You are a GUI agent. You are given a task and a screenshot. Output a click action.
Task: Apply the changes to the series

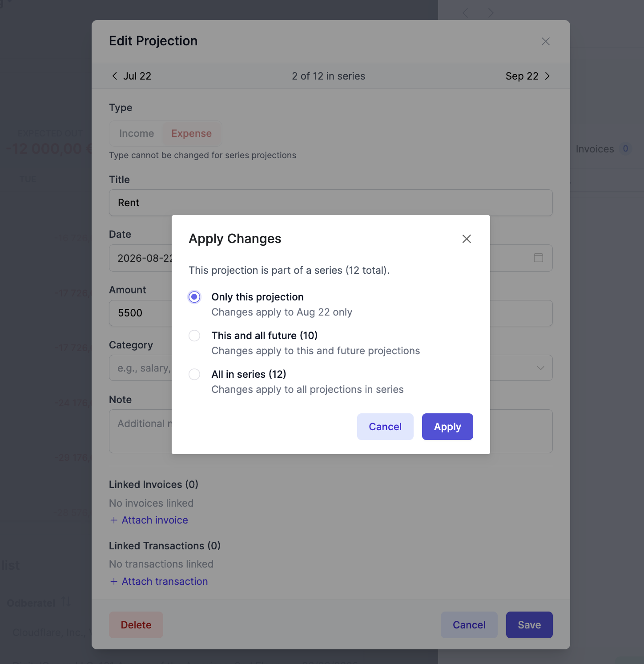tap(447, 426)
